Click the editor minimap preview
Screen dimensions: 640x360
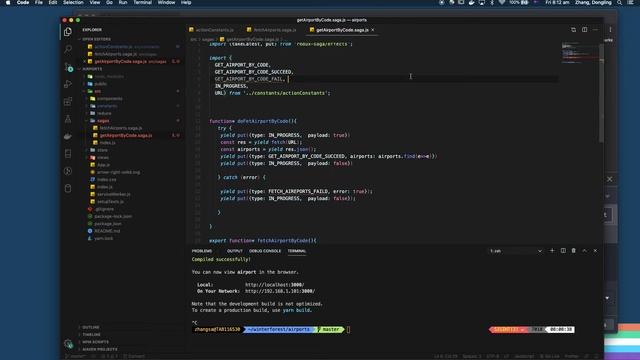[580, 53]
